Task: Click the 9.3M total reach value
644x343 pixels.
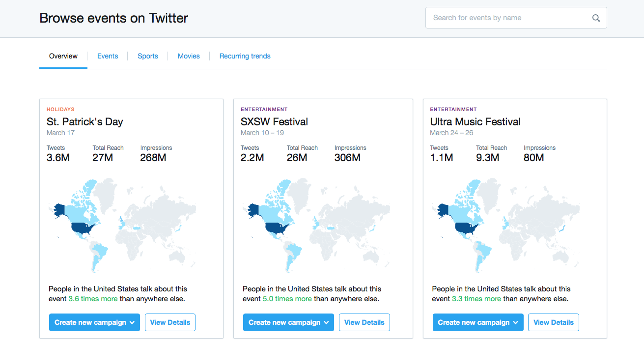Action: 488,158
